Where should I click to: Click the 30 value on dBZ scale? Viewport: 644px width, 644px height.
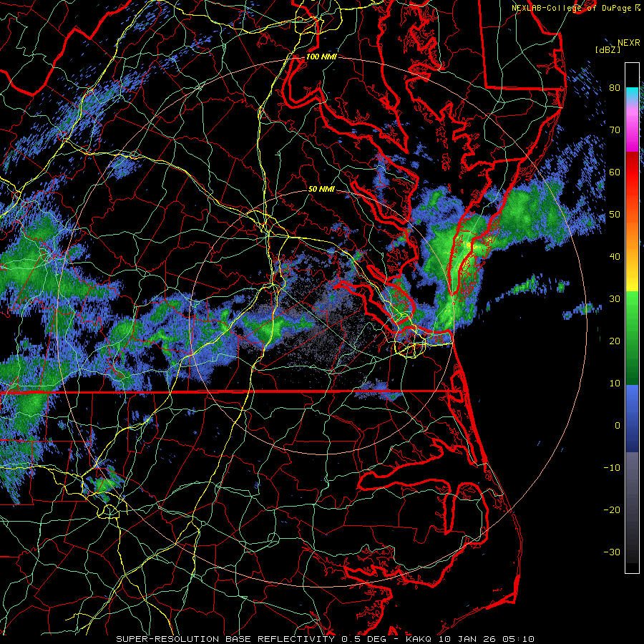(x=615, y=298)
